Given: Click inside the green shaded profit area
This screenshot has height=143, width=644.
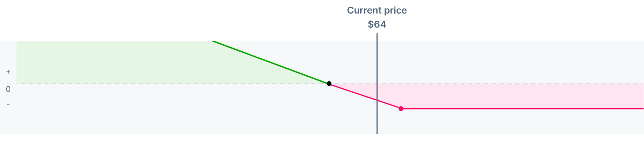Looking at the screenshot, I should pos(117,63).
